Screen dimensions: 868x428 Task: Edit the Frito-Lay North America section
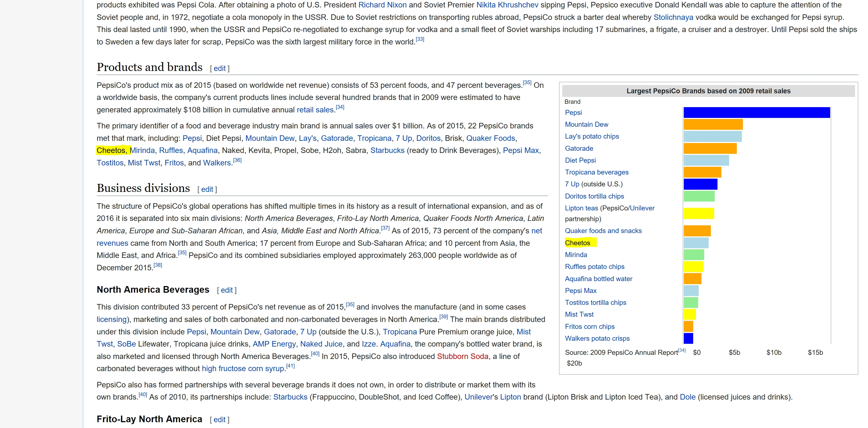pyautogui.click(x=219, y=419)
